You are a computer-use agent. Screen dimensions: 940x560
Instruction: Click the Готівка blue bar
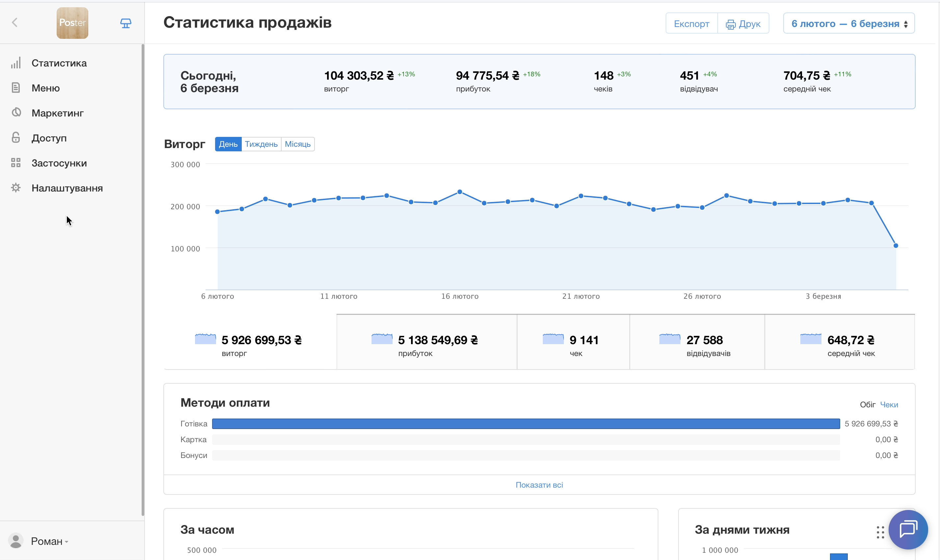(525, 423)
